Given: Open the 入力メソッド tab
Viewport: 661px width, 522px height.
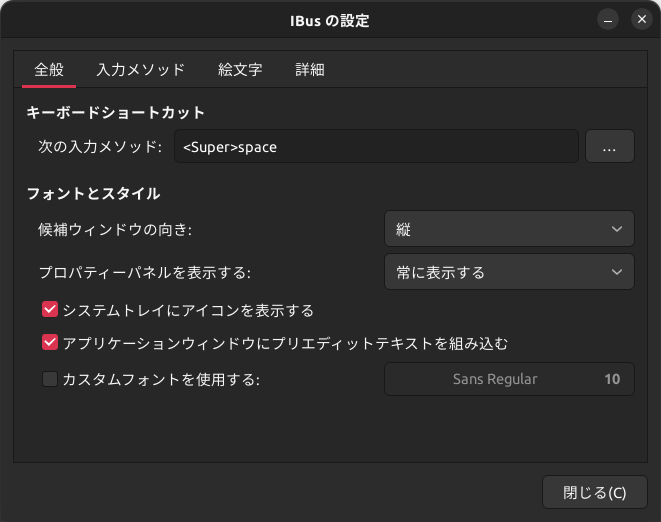Looking at the screenshot, I should (141, 70).
